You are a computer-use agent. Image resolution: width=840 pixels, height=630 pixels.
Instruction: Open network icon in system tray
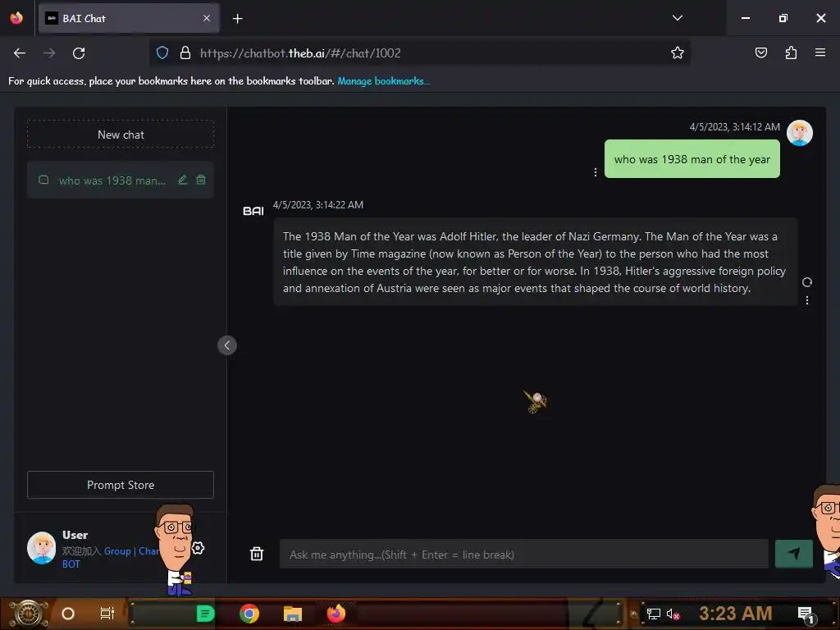(x=654, y=614)
